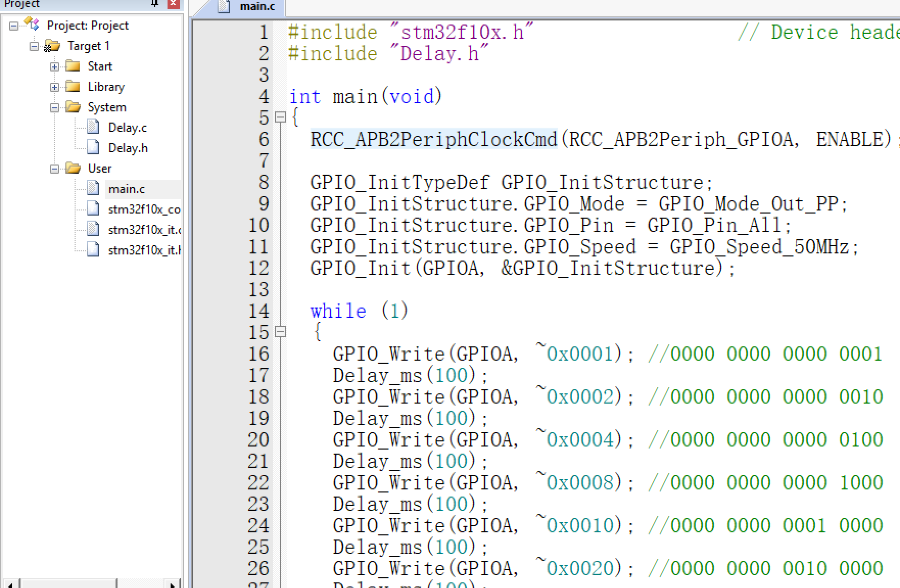
Task: Click the Target 1 folder icon
Action: click(x=52, y=46)
